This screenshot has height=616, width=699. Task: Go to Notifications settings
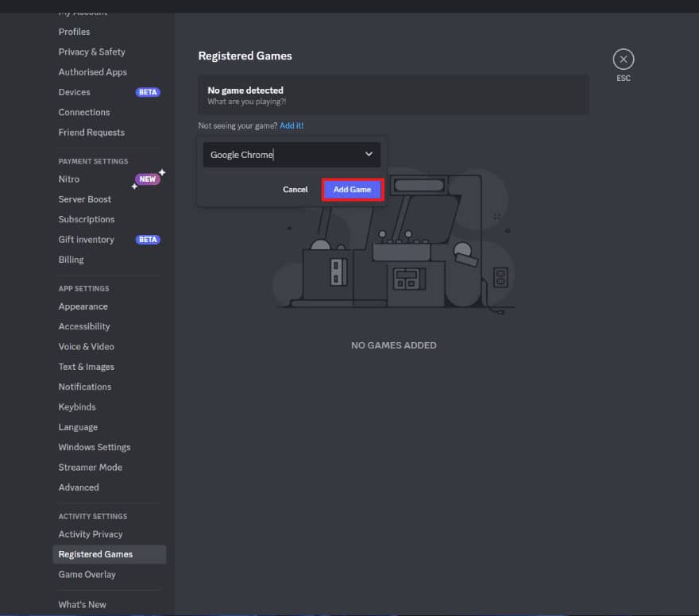[x=85, y=387]
